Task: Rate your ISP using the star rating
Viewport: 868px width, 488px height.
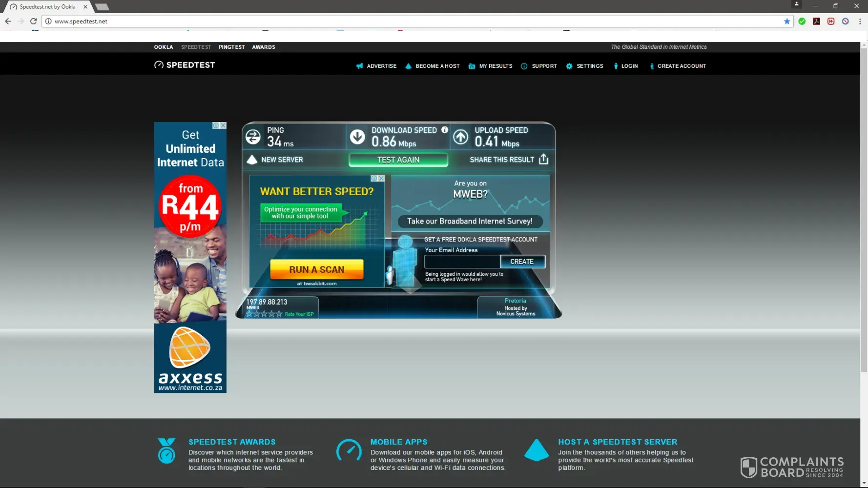Action: click(264, 314)
